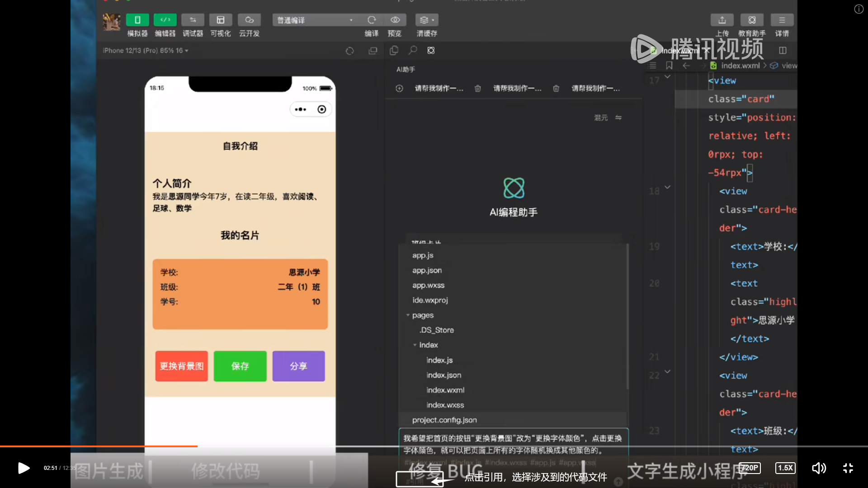Tap the green 保存 button in simulator

[x=240, y=366]
